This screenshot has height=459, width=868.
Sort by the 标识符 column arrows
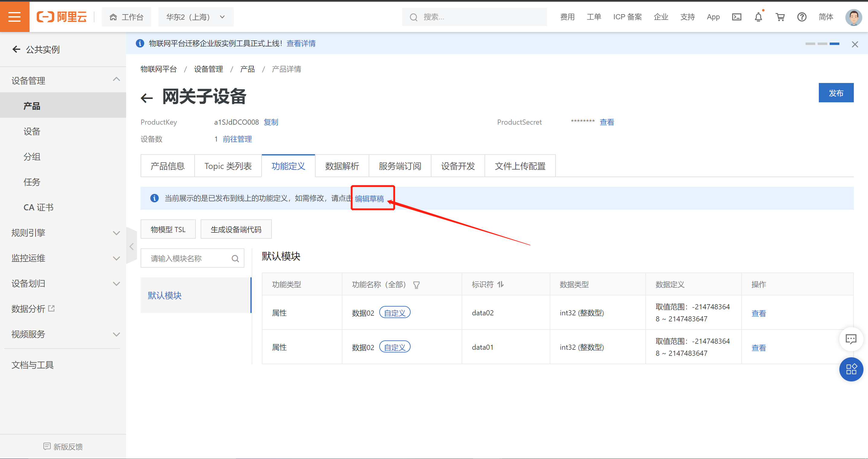(501, 285)
